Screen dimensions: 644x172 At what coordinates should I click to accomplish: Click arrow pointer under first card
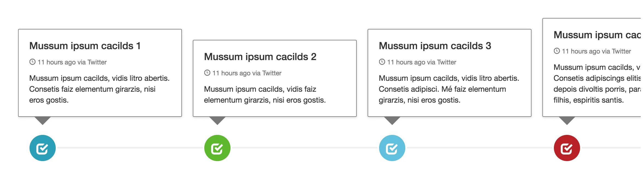[x=43, y=120]
